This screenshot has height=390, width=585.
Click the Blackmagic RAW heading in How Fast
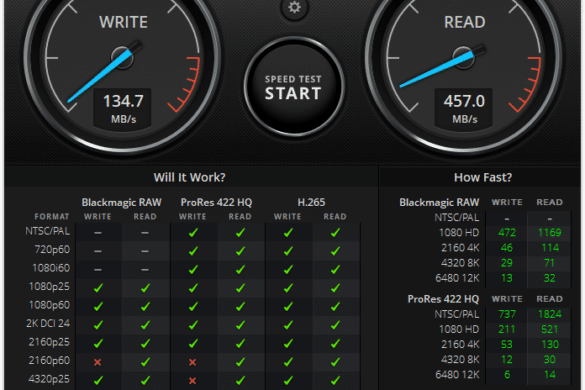[439, 202]
